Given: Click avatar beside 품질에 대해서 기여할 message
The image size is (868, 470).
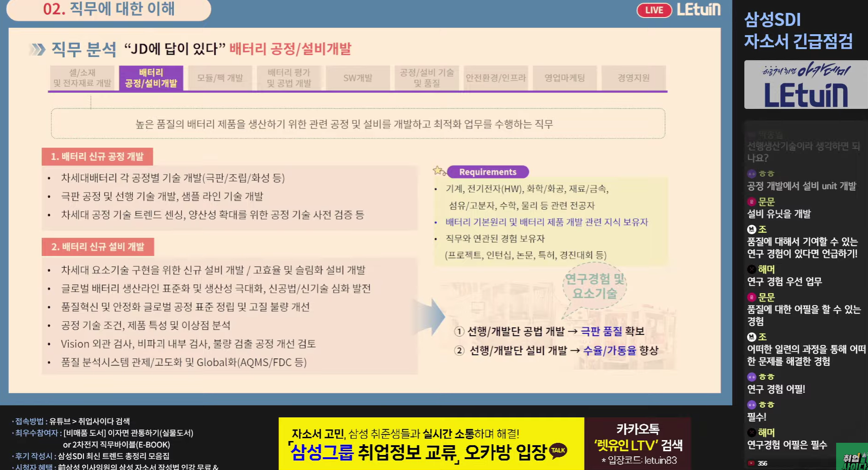Looking at the screenshot, I should (752, 229).
